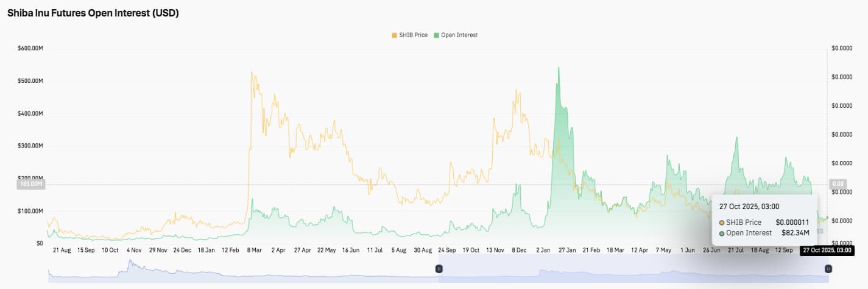Click the green Open Interest tooltip dot
868x289 pixels.
click(x=722, y=233)
